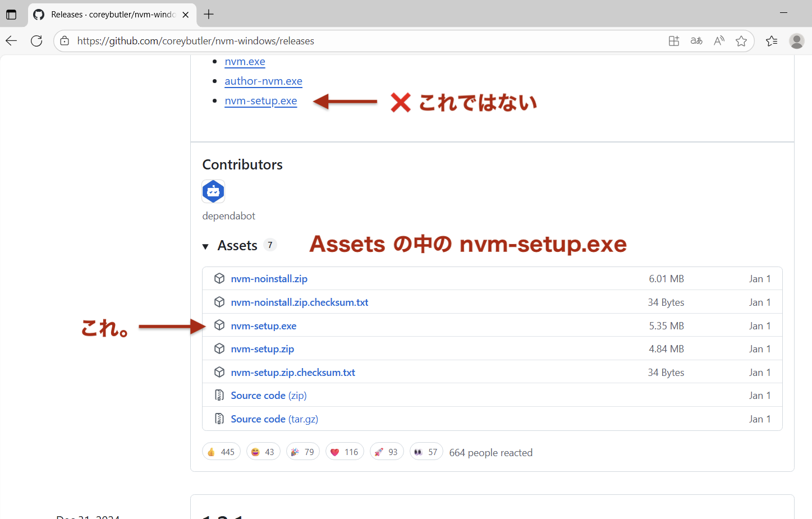Download Source code (tar.gz)
The width and height of the screenshot is (812, 519).
[x=274, y=419]
